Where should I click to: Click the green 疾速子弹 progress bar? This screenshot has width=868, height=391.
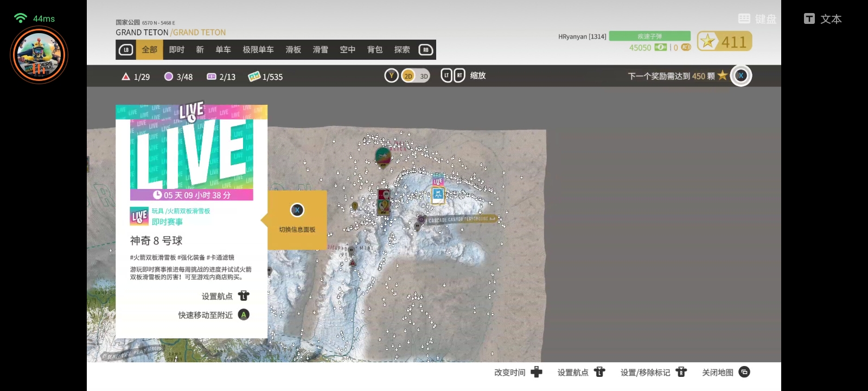point(650,36)
